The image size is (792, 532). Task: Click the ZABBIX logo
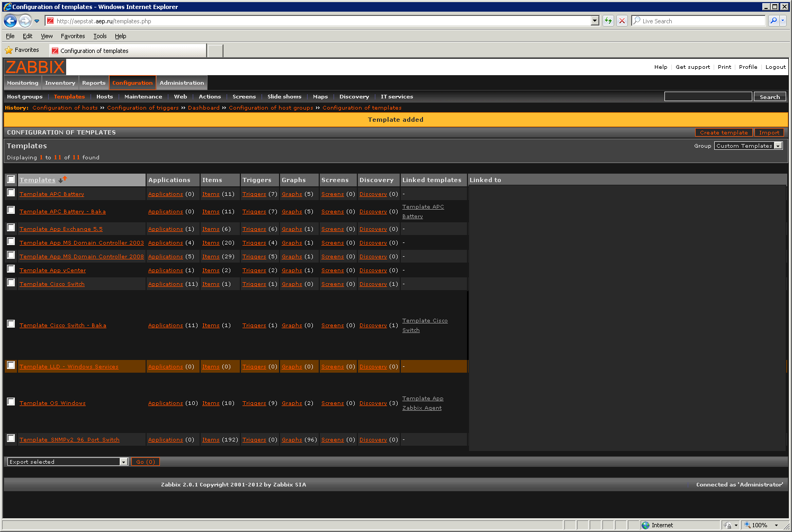click(x=35, y=67)
